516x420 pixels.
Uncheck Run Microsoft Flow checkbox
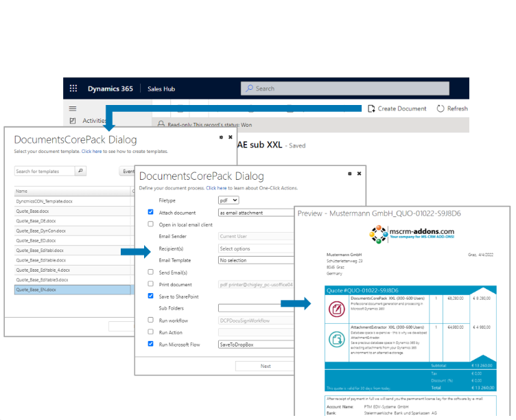151,344
